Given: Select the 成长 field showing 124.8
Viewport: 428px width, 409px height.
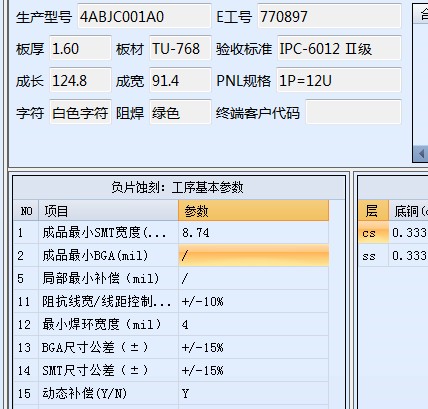Looking at the screenshot, I should (x=80, y=80).
